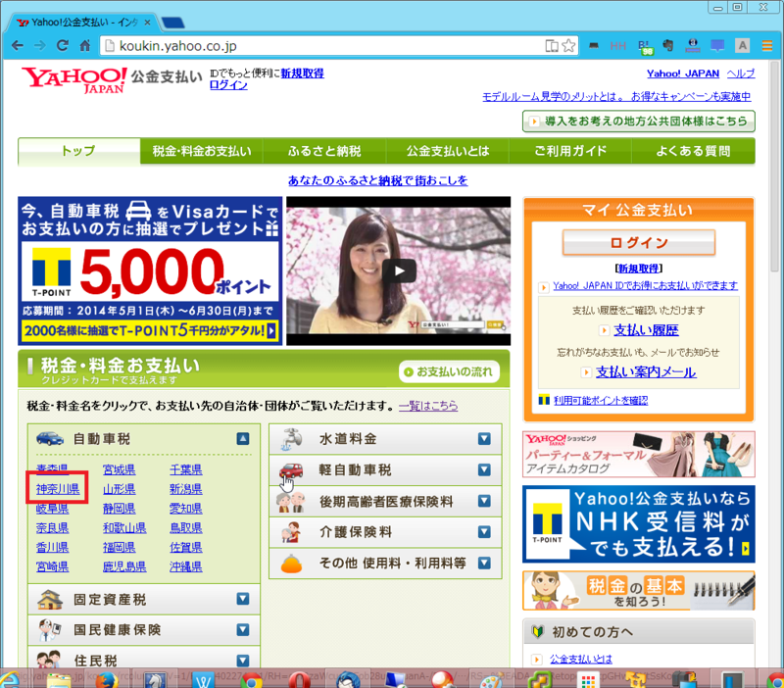Open あなたのふるさと納税で街おこしを link

(x=378, y=180)
